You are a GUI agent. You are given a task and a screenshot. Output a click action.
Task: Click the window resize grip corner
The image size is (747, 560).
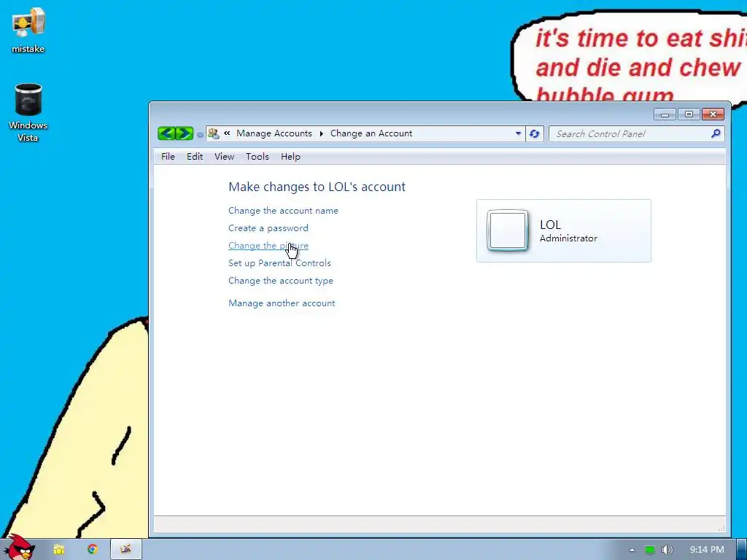722,528
